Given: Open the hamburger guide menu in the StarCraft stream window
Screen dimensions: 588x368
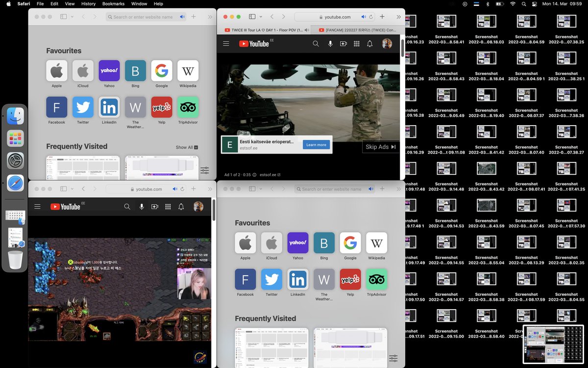Looking at the screenshot, I should pos(37,207).
